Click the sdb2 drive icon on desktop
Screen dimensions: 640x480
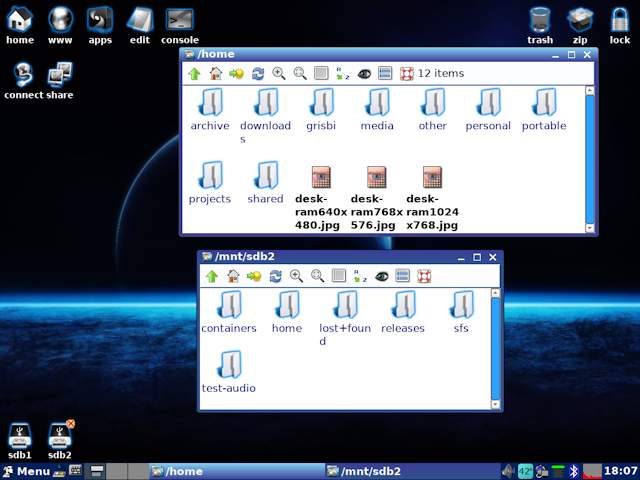click(x=59, y=436)
